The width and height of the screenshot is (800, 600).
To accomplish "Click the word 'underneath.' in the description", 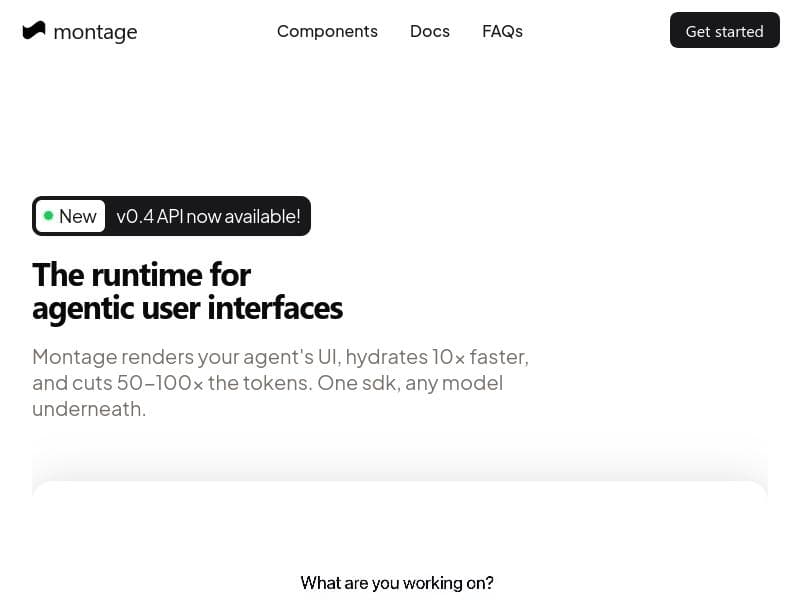I will coord(89,409).
